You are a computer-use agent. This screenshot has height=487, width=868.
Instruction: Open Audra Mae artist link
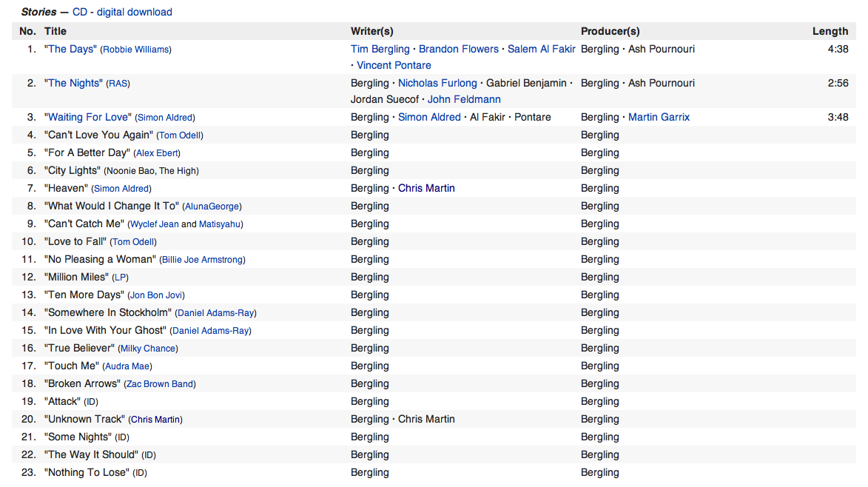pos(127,366)
